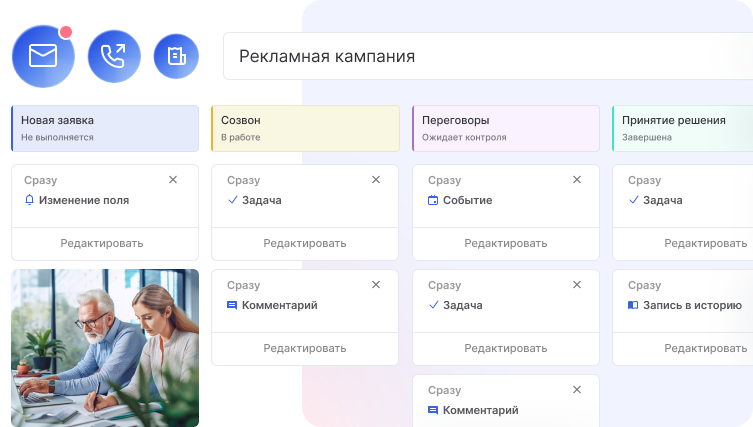Click the mail envelope icon button

pyautogui.click(x=43, y=56)
